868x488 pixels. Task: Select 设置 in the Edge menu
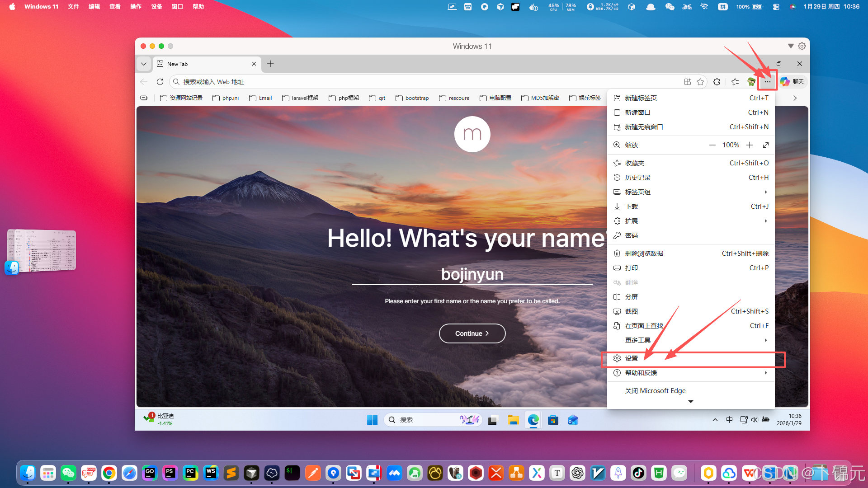[632, 358]
